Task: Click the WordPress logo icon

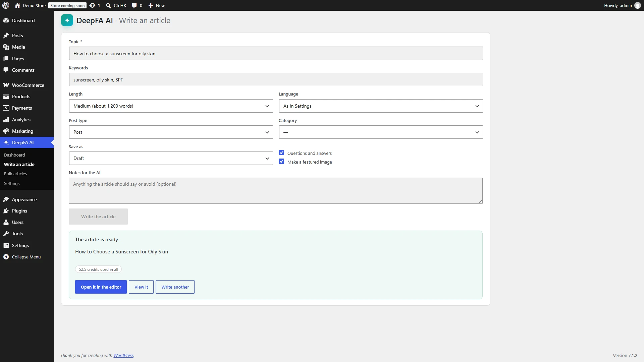Action: pos(6,5)
